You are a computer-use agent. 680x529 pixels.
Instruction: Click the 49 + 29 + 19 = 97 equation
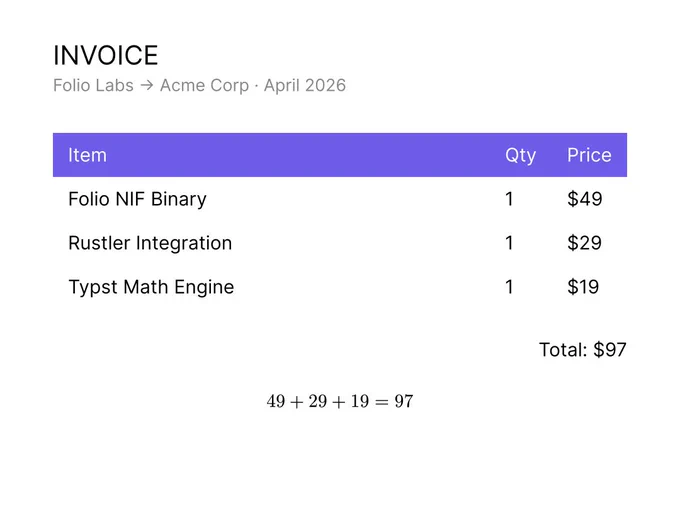pos(340,402)
